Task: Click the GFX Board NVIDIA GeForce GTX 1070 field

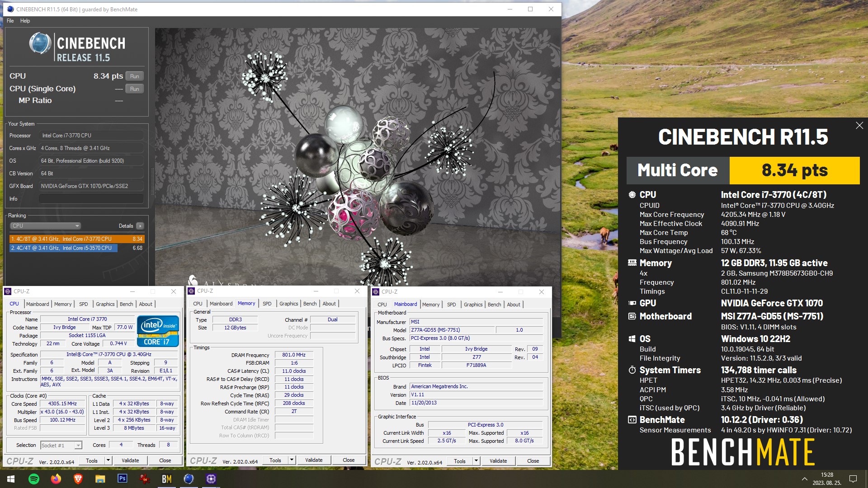Action: (x=91, y=186)
